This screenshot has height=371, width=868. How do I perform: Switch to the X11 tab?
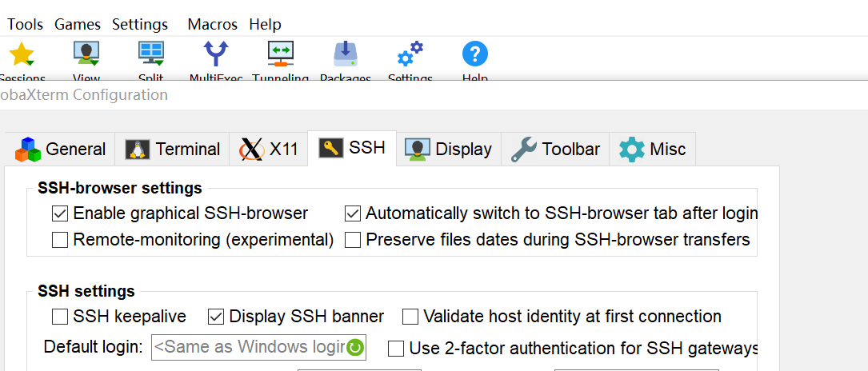270,149
